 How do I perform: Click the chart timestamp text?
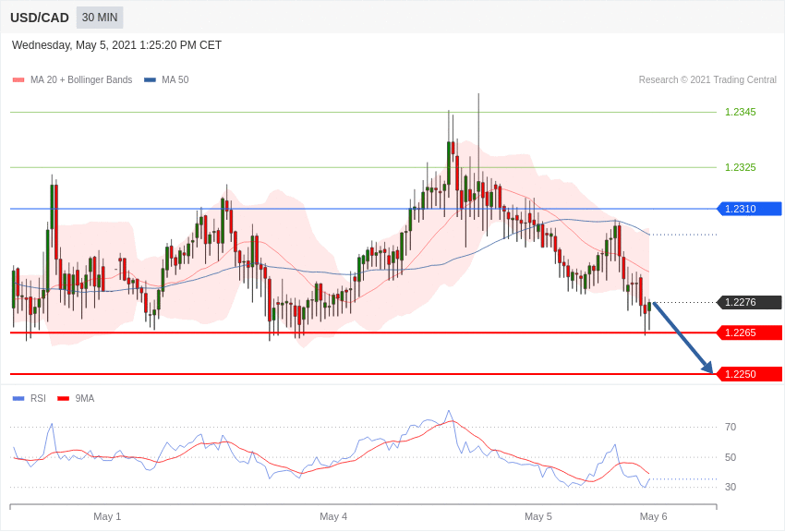pos(116,45)
